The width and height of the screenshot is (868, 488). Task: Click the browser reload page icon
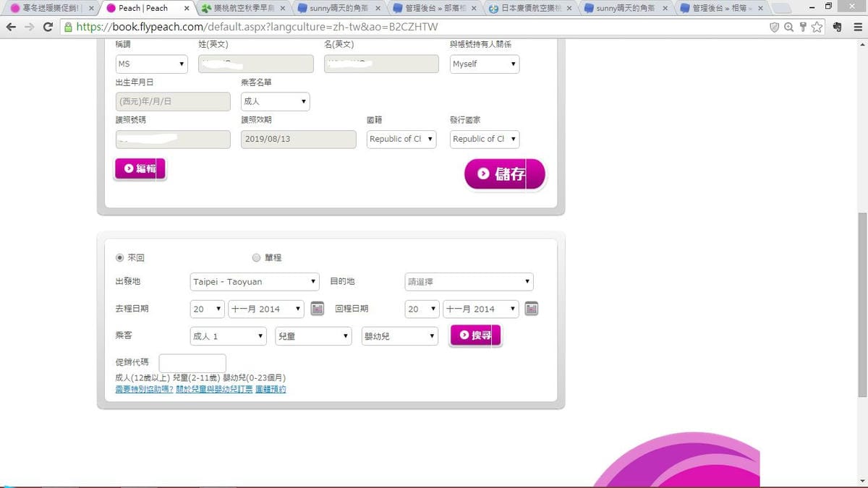pyautogui.click(x=48, y=27)
